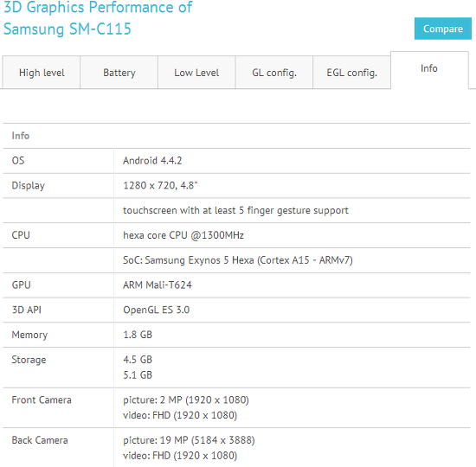Image resolution: width=476 pixels, height=467 pixels.
Task: Click the 1.8 GB memory value
Action: [x=138, y=335]
